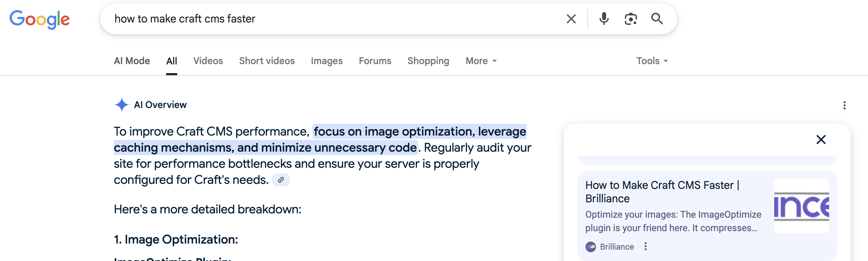The width and height of the screenshot is (868, 261).
Task: Start voice search with microphone icon
Action: pos(604,18)
